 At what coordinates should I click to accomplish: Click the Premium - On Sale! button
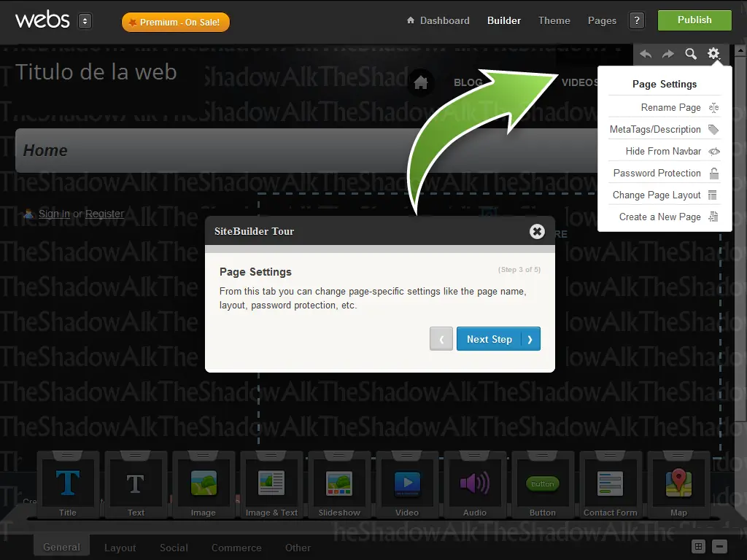click(x=176, y=23)
